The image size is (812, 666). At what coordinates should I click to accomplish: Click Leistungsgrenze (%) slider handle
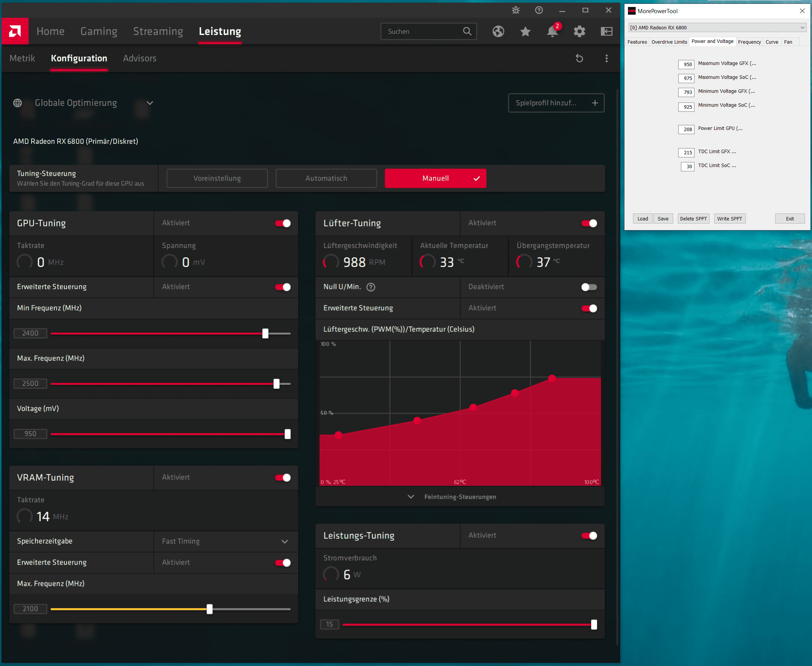[594, 625]
